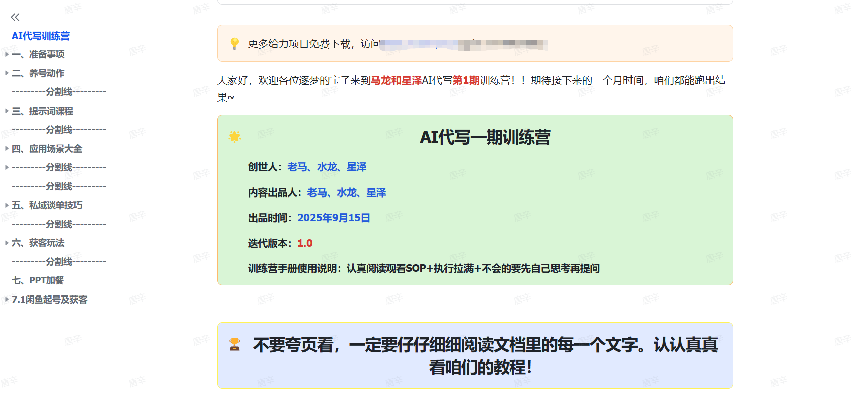Expand the 五、私域谈单技巧 outline arrow
The width and height of the screenshot is (868, 394).
[7, 205]
